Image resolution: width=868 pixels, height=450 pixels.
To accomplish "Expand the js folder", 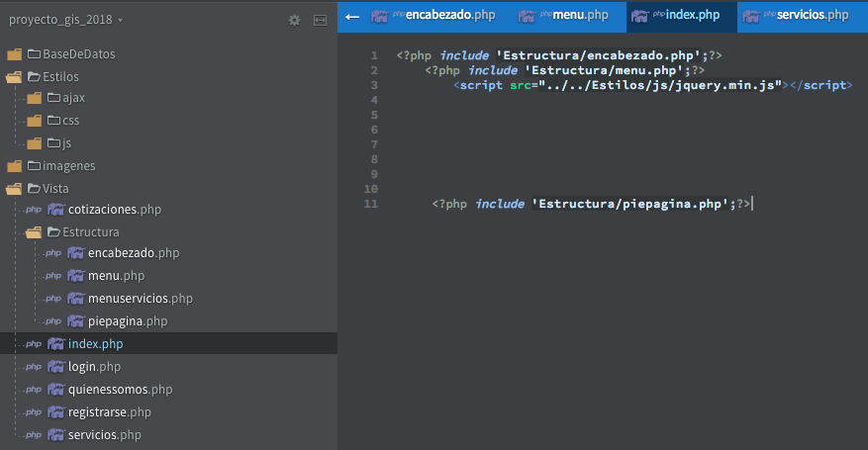I will tap(66, 143).
